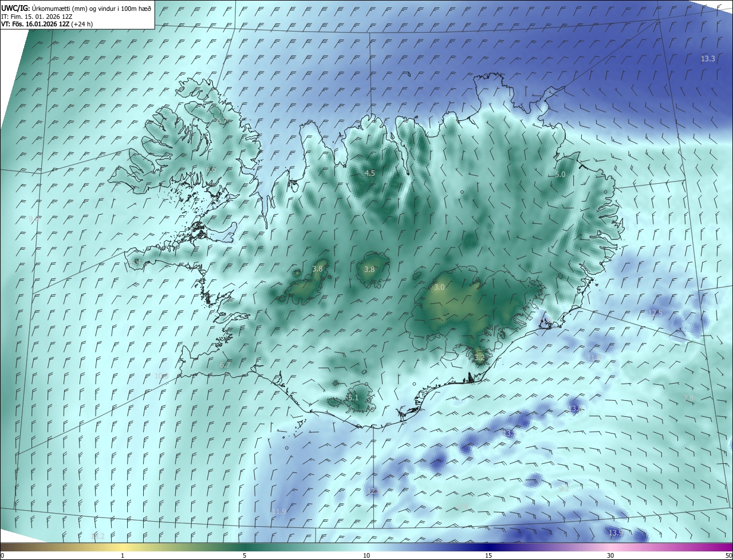Click the 13.3 value label over the sea

pos(708,59)
